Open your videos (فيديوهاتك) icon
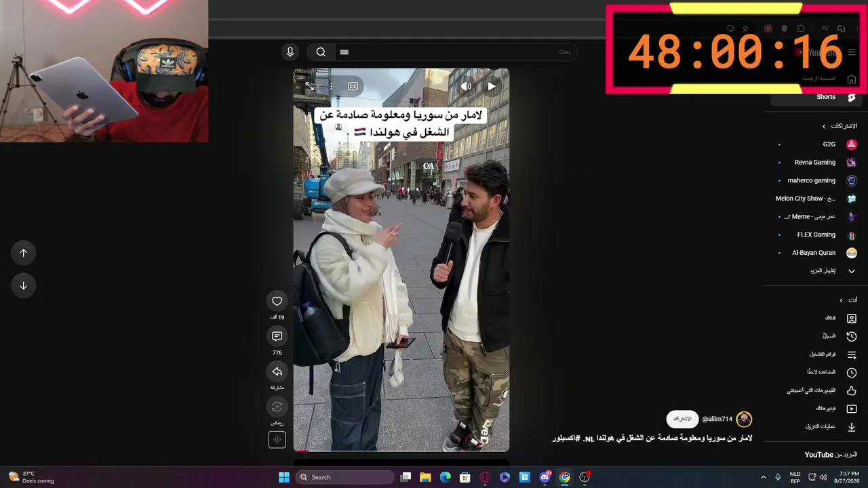 pos(852,409)
